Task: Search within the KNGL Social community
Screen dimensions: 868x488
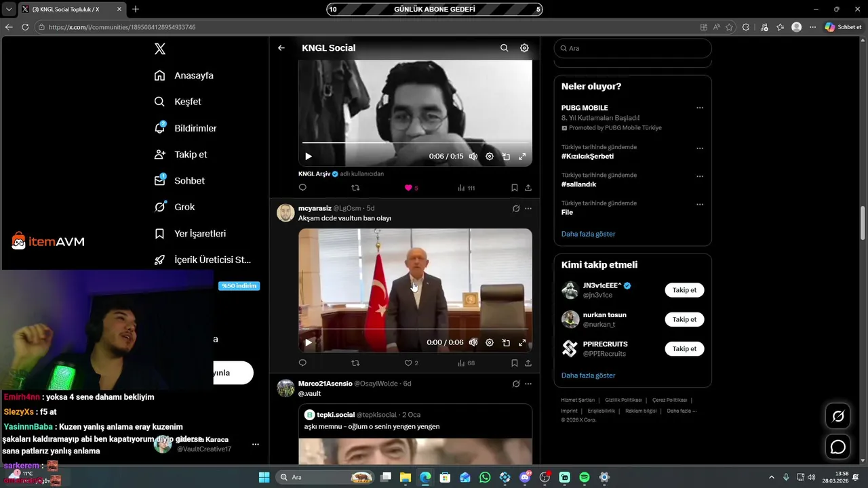Action: (504, 48)
